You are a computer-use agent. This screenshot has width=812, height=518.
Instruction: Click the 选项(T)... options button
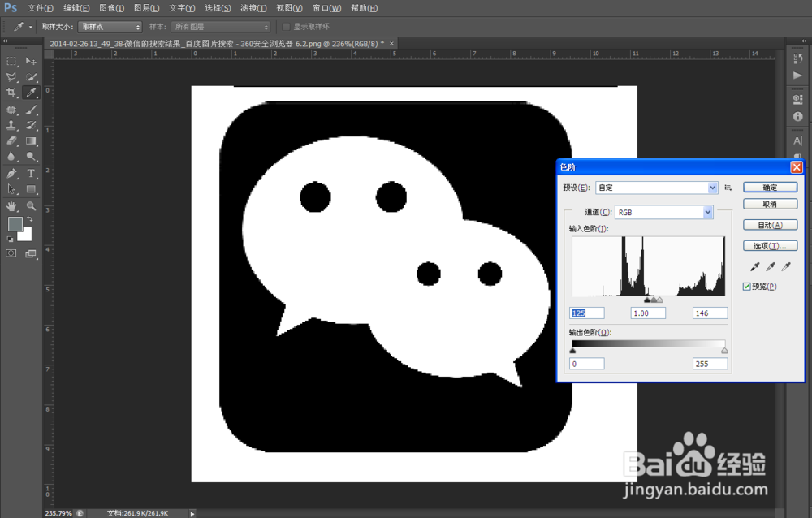770,245
